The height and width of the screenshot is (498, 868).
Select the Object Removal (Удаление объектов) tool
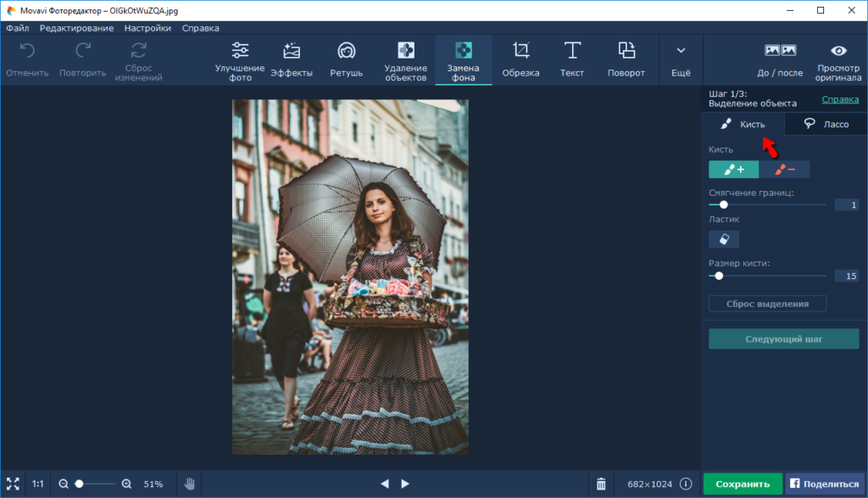(x=405, y=59)
